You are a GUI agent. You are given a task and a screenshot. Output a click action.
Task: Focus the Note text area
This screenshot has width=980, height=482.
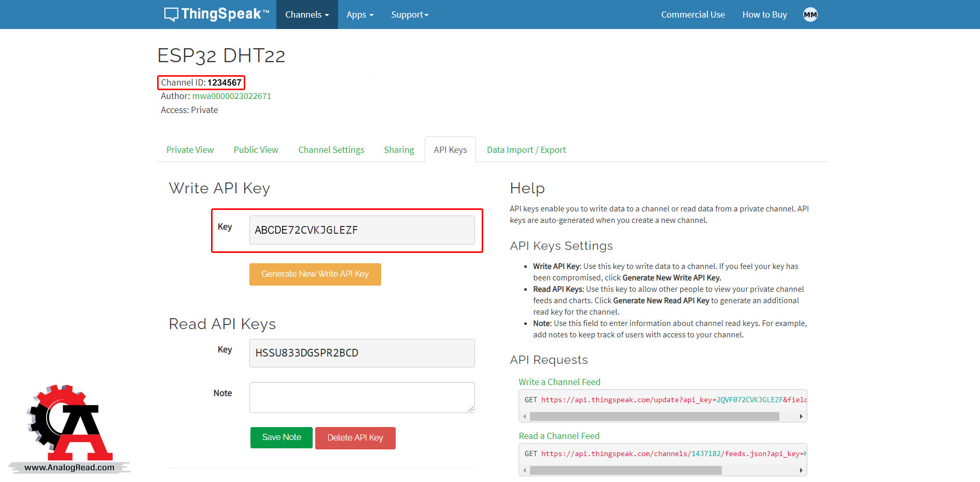click(362, 398)
